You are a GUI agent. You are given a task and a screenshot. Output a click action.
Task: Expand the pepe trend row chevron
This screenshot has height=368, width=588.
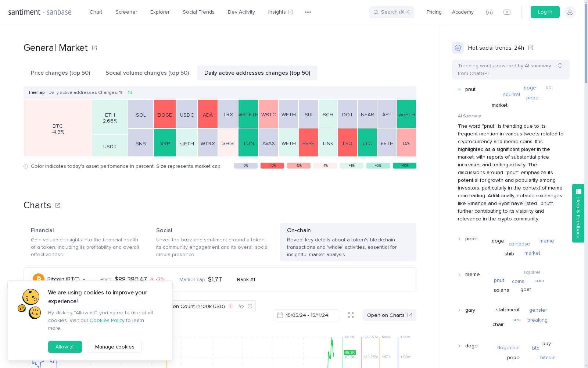click(459, 239)
